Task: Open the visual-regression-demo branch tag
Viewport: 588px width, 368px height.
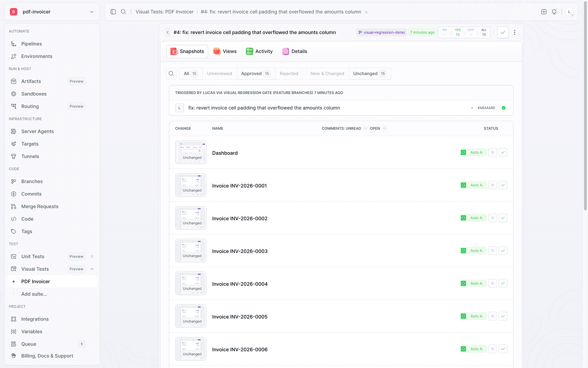Action: (x=382, y=33)
